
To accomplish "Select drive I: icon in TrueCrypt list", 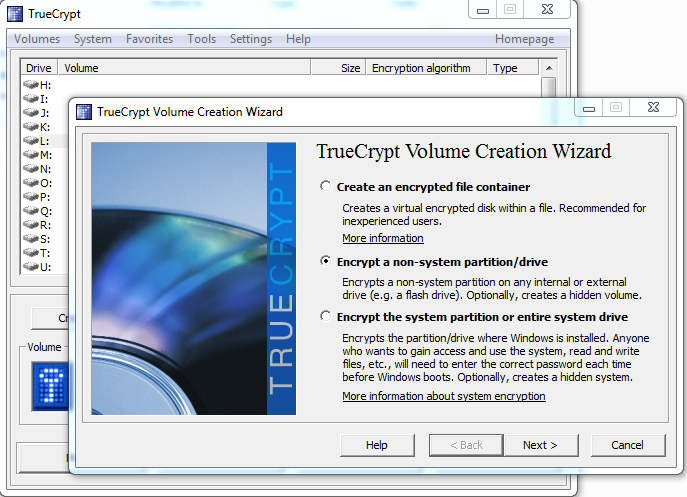I will 31,98.
